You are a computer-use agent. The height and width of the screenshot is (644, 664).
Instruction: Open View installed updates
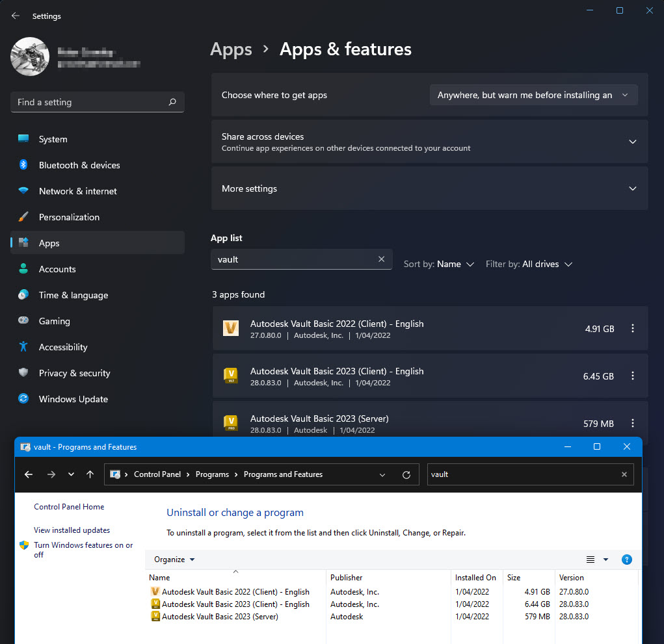(x=72, y=530)
